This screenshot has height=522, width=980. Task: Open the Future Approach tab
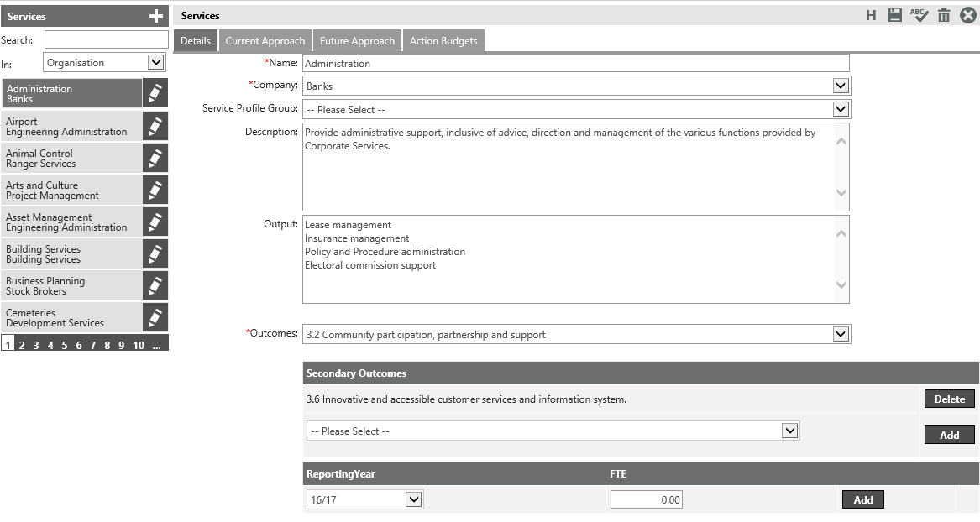tap(357, 40)
